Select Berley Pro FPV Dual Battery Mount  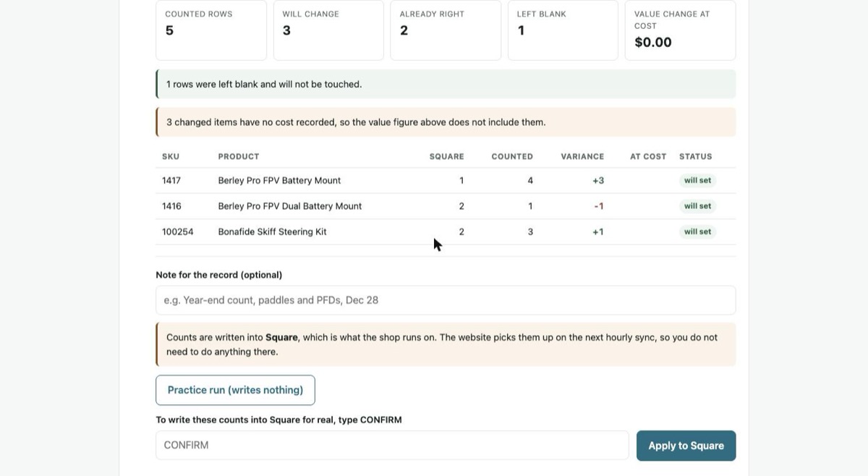pos(290,206)
